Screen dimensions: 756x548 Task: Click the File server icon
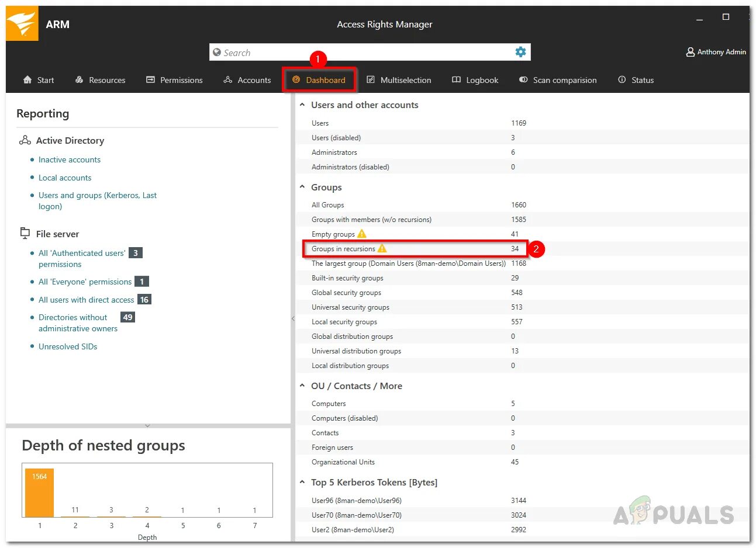pos(25,233)
